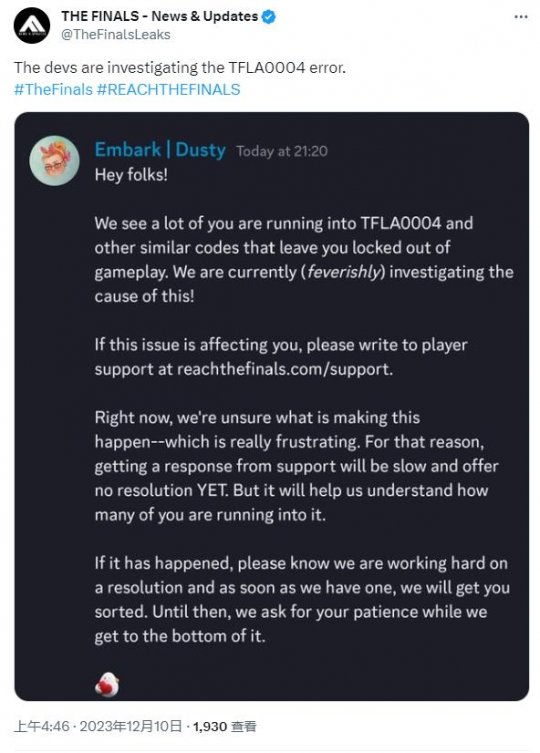Select the italic word feverishly
Screen dimensions: 540x753
pyautogui.click(x=344, y=272)
